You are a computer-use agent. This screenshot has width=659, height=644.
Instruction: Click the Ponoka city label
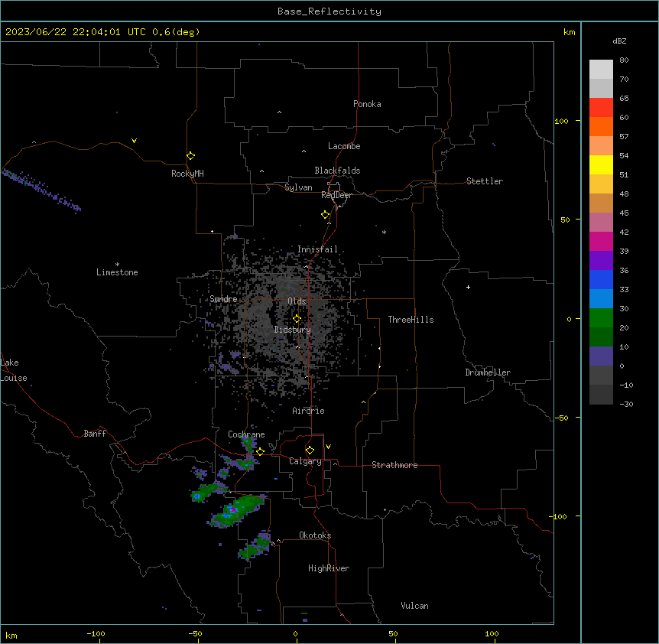pos(367,104)
